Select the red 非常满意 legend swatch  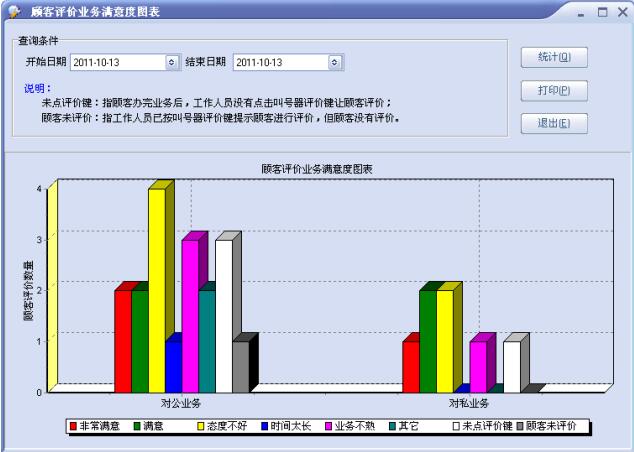74,426
